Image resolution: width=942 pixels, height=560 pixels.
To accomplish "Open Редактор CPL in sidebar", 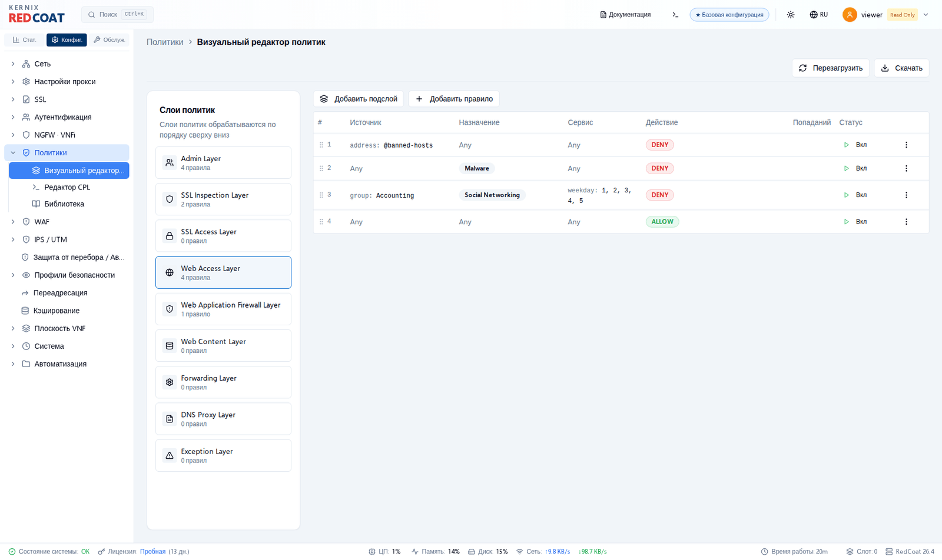I will click(67, 187).
